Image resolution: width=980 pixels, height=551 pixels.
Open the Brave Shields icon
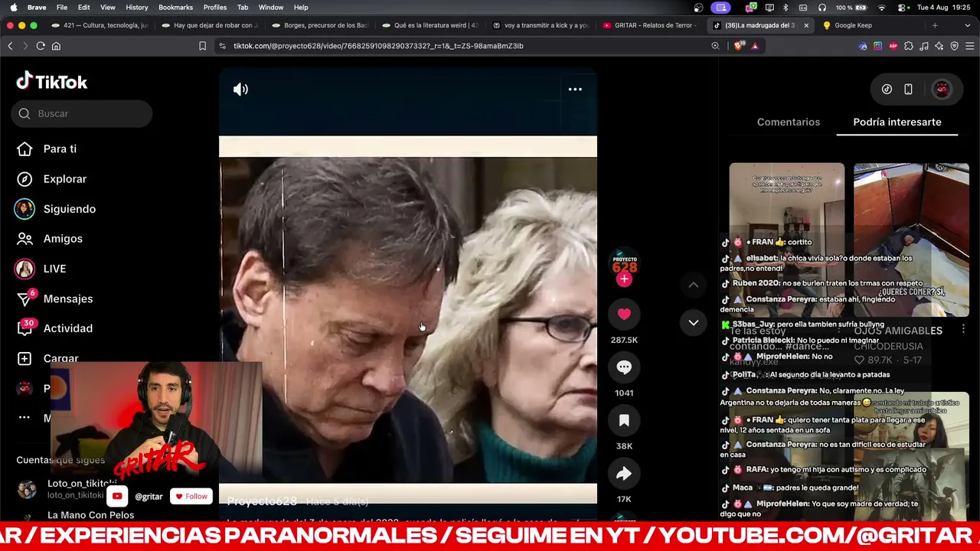738,46
